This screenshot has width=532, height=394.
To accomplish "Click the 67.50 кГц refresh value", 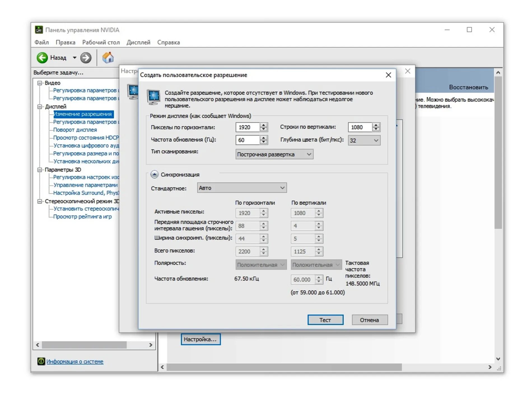I will pyautogui.click(x=247, y=279).
